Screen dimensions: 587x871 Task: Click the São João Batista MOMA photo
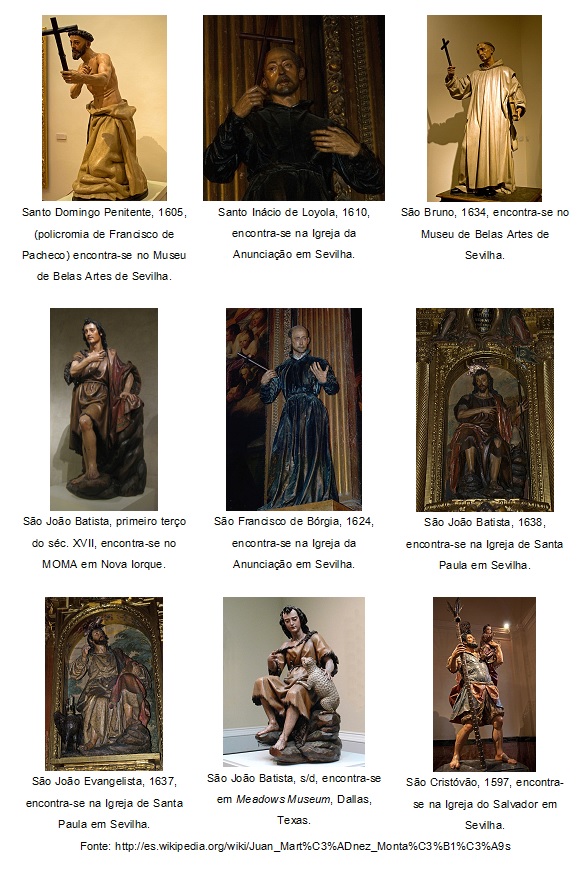pos(104,409)
